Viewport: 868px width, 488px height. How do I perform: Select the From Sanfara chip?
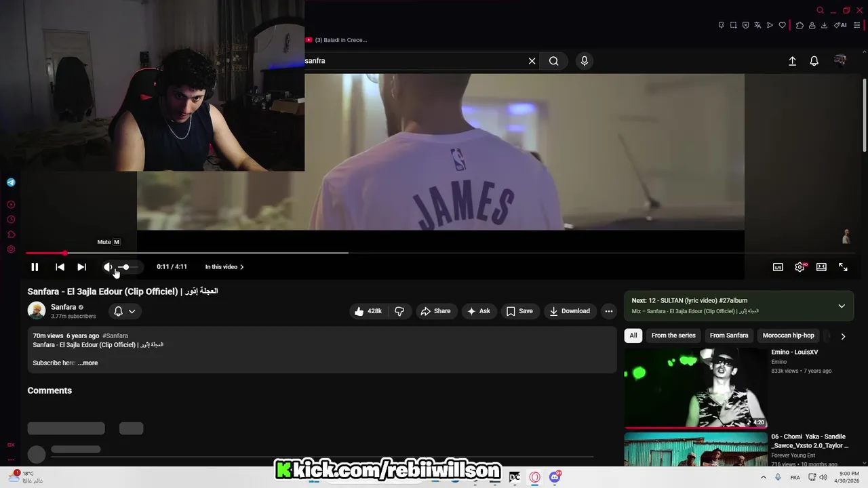pyautogui.click(x=729, y=335)
